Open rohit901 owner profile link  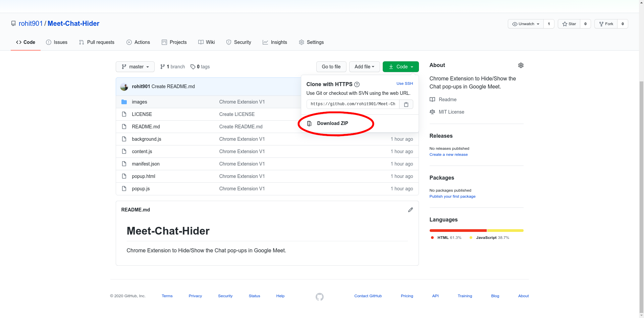coord(31,23)
